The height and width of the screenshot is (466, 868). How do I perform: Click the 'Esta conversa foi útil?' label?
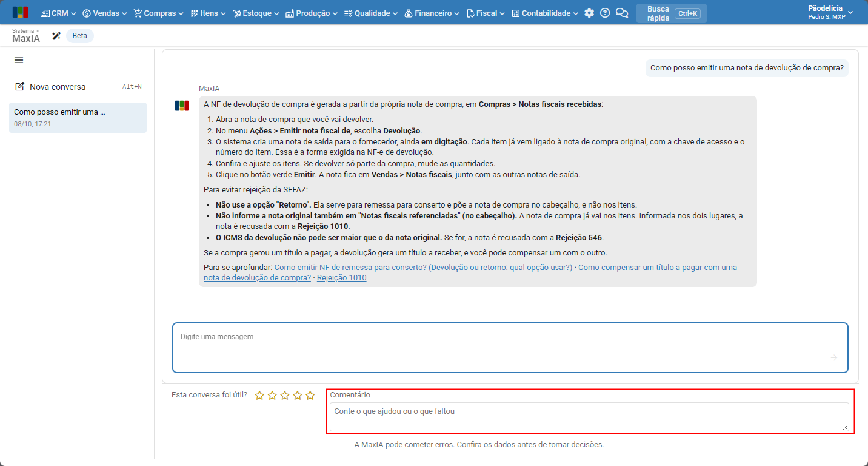(x=209, y=395)
